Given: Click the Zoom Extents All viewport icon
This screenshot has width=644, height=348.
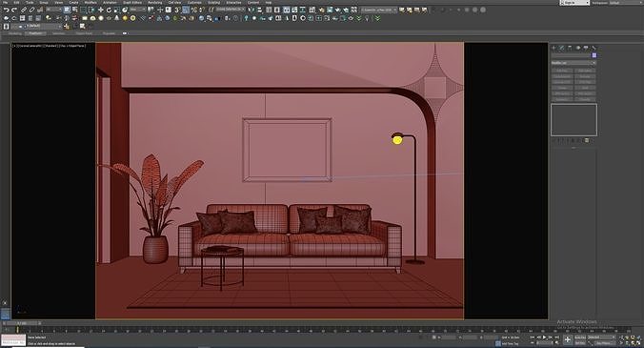Looking at the screenshot, I should 638,338.
